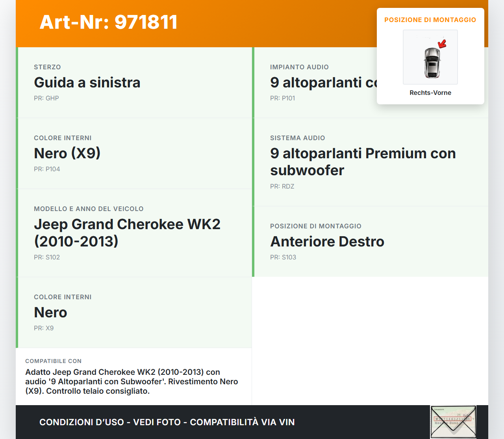This screenshot has height=439, width=504.
Task: Click the Mercedes-Benz text inside the envelope icon
Action: 447,423
